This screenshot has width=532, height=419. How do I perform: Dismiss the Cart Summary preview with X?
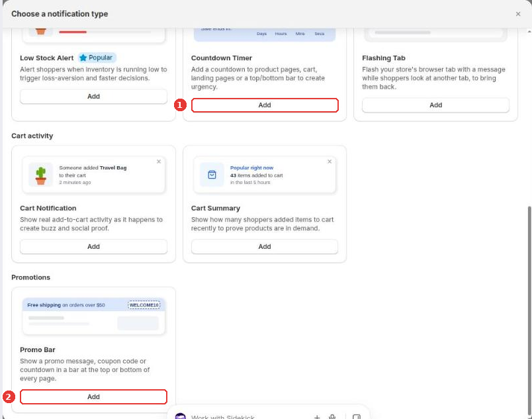pos(330,162)
